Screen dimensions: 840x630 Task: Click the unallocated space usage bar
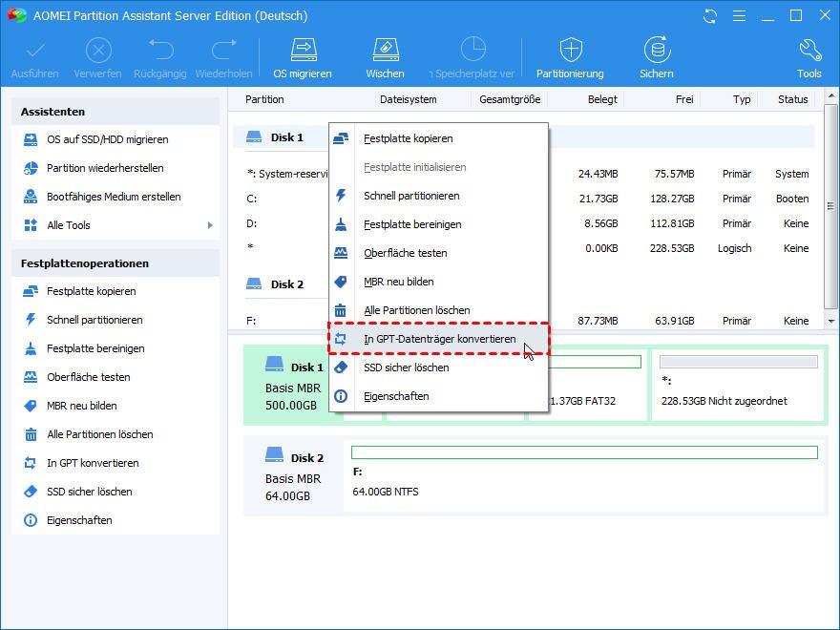pyautogui.click(x=739, y=362)
